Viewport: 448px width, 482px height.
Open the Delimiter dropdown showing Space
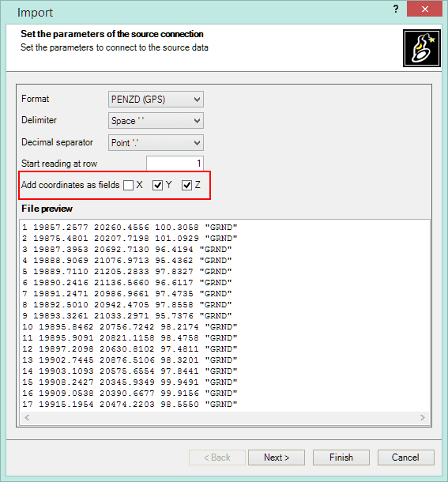tap(156, 121)
